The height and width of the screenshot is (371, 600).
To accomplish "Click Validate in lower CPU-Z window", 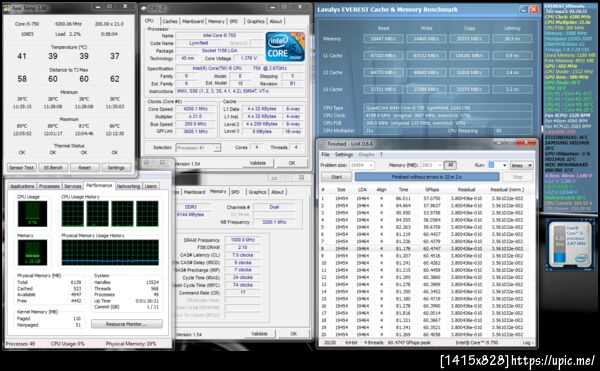I will click(259, 334).
